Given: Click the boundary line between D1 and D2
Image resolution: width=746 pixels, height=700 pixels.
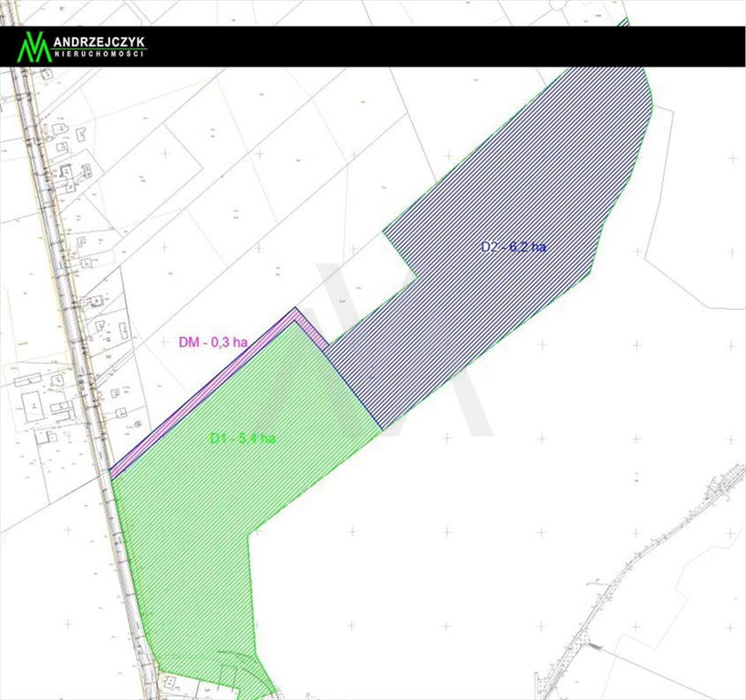Looking at the screenshot, I should [354, 387].
